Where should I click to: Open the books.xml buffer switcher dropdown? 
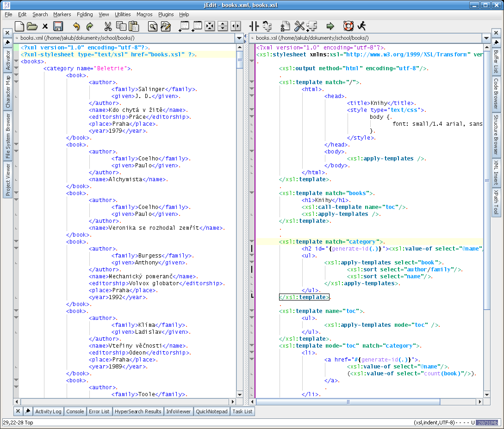coord(239,38)
